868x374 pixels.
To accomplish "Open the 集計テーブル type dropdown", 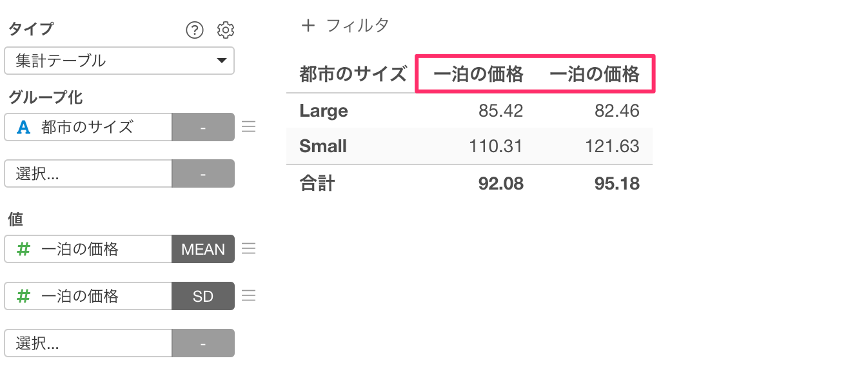I will point(119,61).
